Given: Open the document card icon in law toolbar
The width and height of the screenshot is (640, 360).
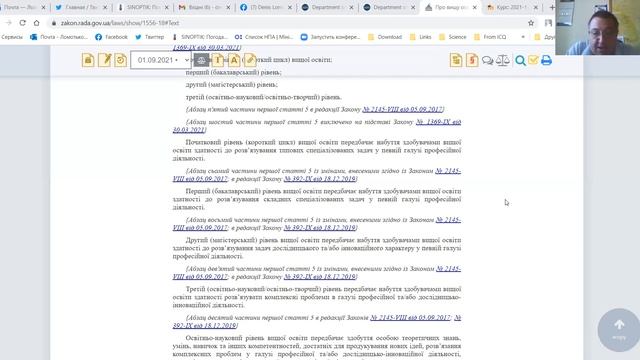Looking at the screenshot, I should 88,60.
